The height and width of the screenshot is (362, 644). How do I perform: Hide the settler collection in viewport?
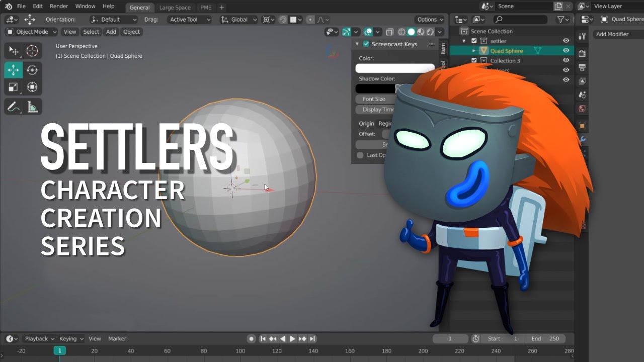pyautogui.click(x=566, y=41)
